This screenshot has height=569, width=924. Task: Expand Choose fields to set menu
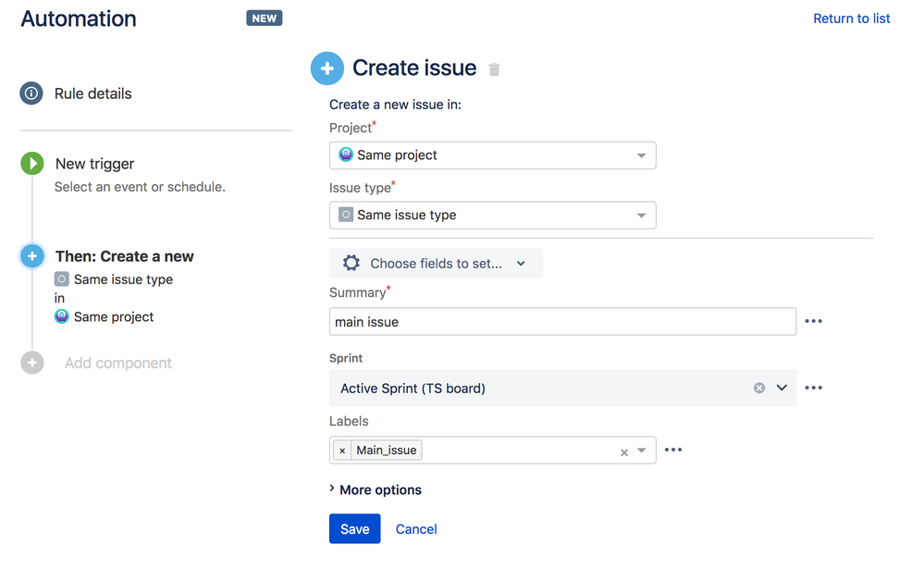pos(436,263)
